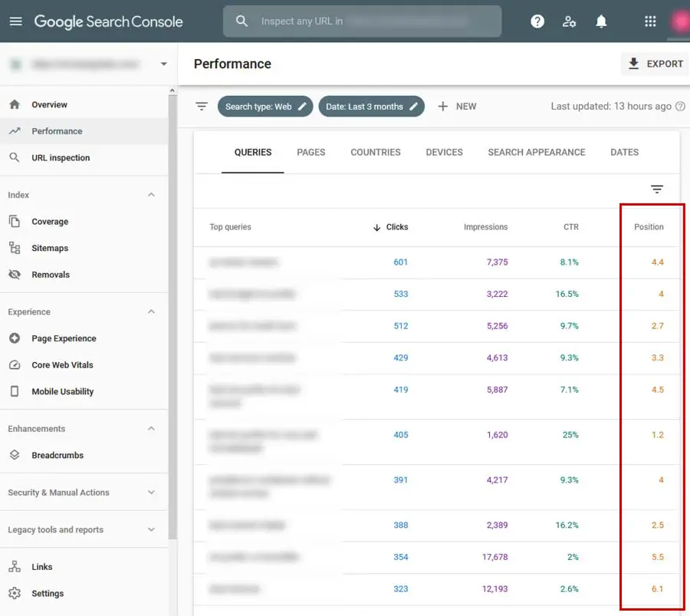
Task: Click the Coverage pages icon
Action: 15,221
